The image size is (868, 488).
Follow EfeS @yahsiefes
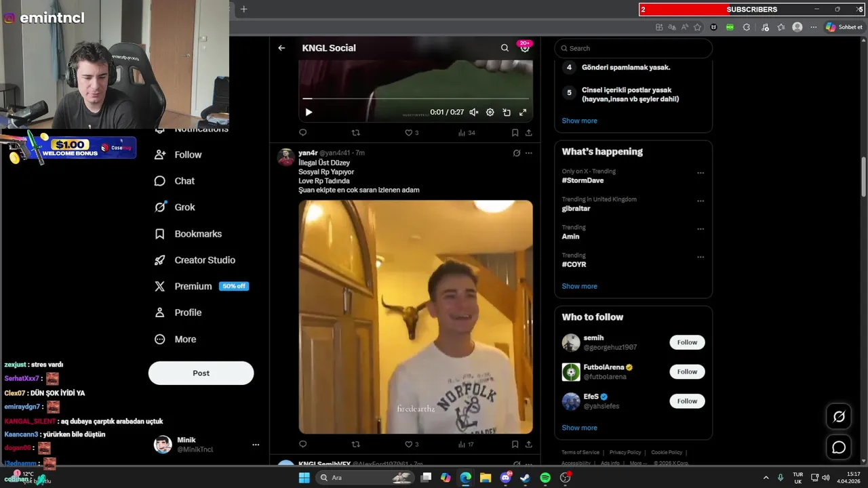click(687, 401)
